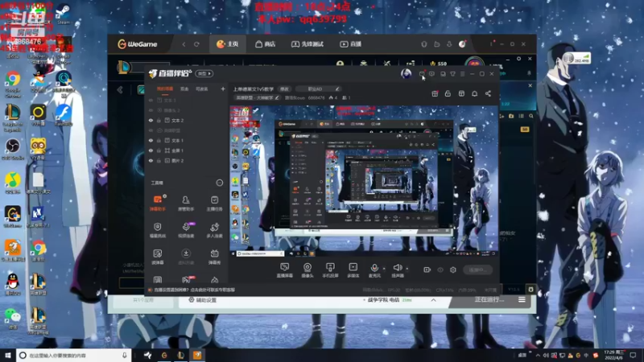The height and width of the screenshot is (362, 644).
Task: Click the lock icon above the preview
Action: [448, 93]
